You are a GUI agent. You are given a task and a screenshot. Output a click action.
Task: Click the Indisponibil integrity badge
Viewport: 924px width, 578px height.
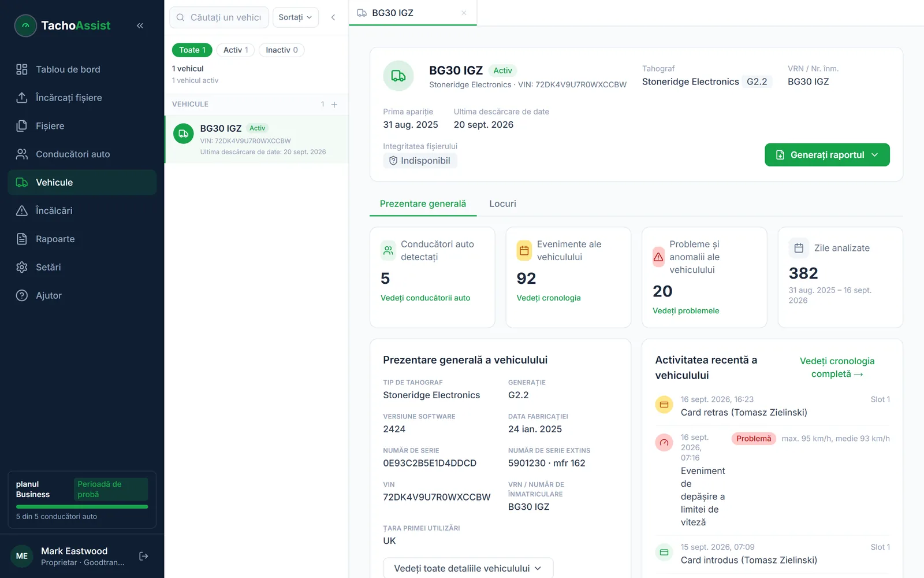420,161
